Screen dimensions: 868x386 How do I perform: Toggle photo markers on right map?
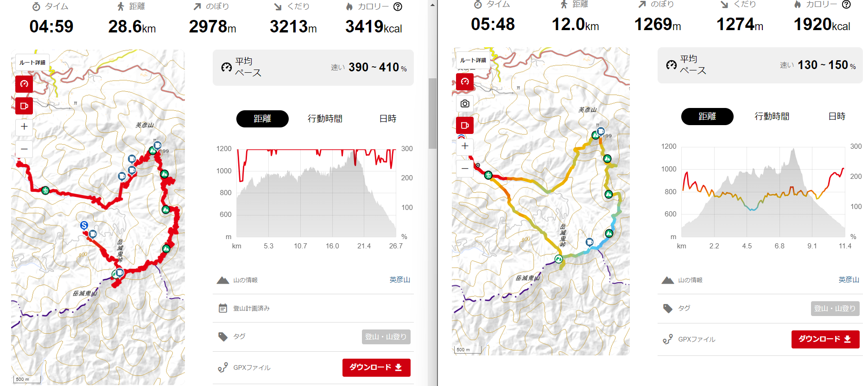(465, 103)
